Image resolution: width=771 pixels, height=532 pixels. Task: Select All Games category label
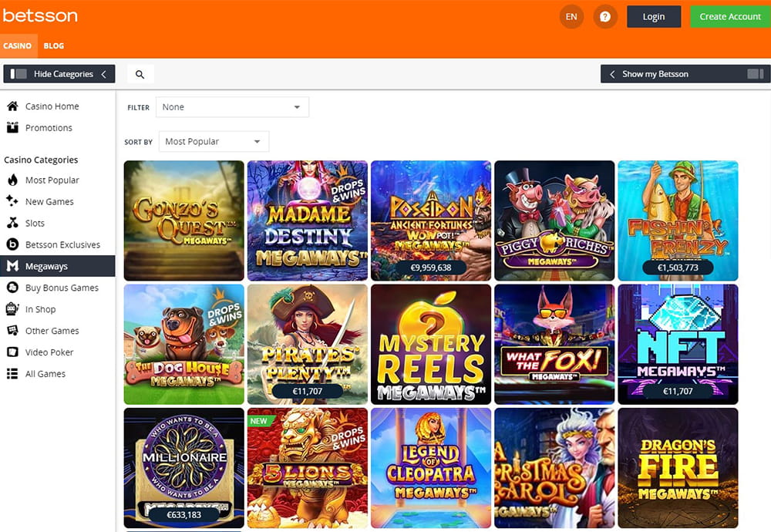coord(45,374)
